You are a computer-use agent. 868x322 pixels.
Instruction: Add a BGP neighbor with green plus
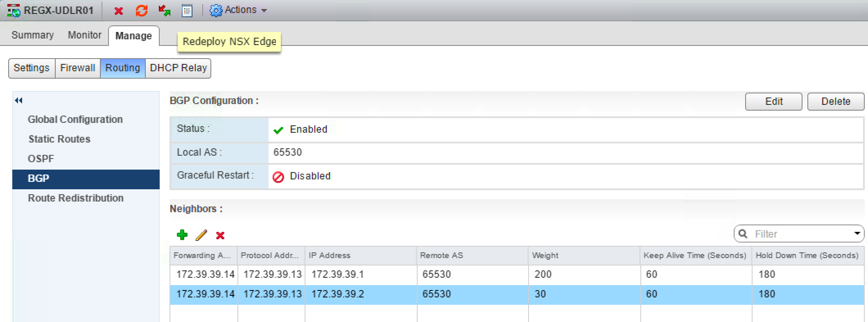pyautogui.click(x=182, y=235)
